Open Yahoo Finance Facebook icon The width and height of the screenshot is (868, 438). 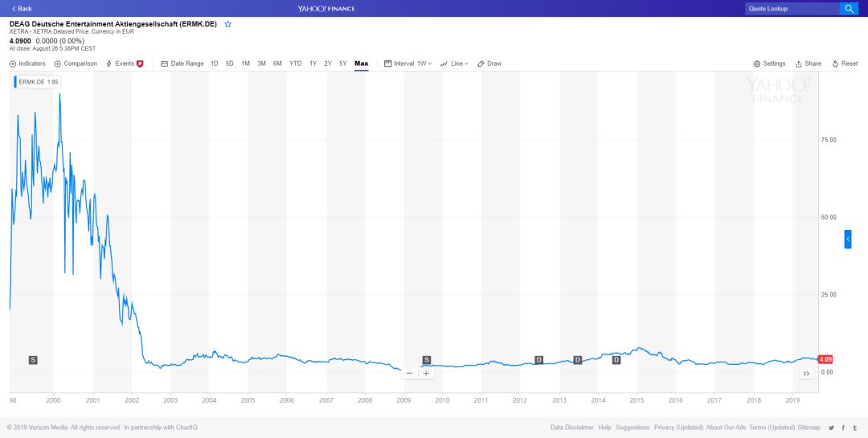(844, 428)
